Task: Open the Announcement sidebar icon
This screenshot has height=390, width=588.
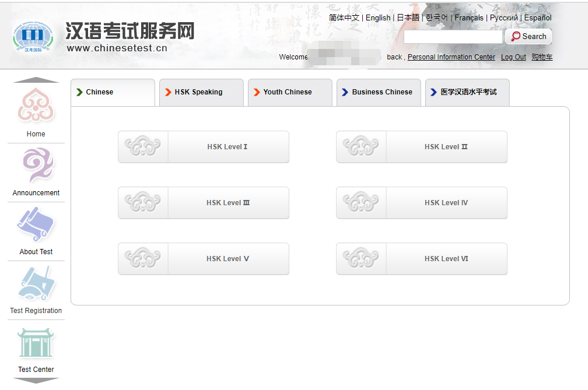Action: click(x=38, y=165)
